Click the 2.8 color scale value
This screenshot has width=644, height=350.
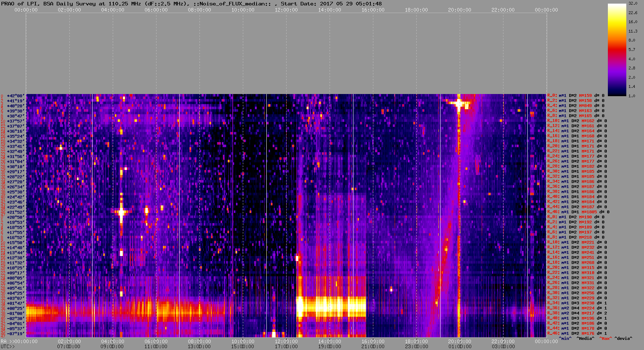point(632,68)
